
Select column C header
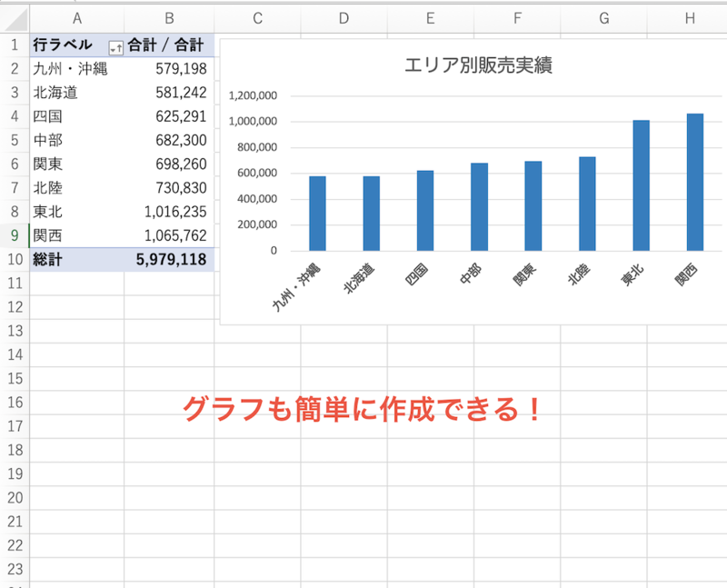(257, 18)
